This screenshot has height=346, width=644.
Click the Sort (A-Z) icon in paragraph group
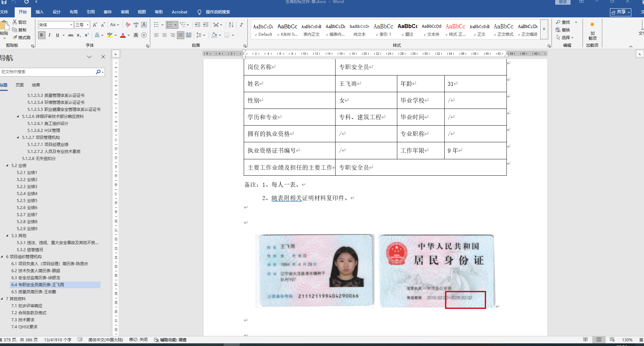click(231, 25)
